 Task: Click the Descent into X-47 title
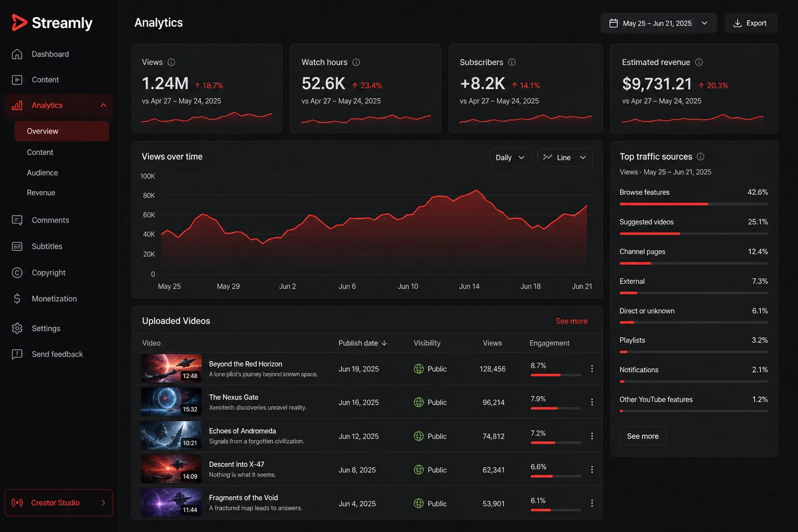[236, 464]
